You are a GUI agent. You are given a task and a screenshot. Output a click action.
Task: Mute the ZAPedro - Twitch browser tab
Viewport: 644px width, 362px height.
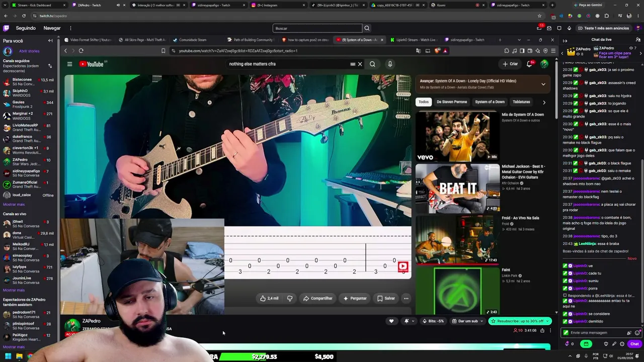pyautogui.click(x=118, y=5)
